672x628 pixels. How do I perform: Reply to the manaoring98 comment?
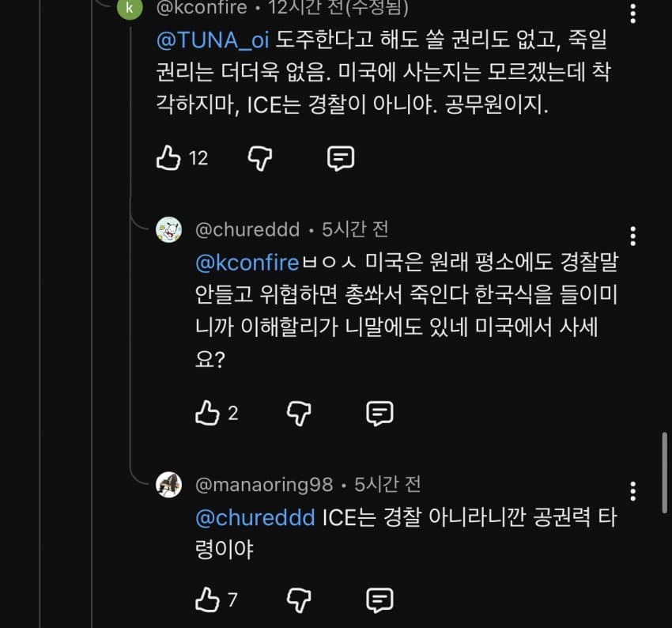[x=379, y=600]
